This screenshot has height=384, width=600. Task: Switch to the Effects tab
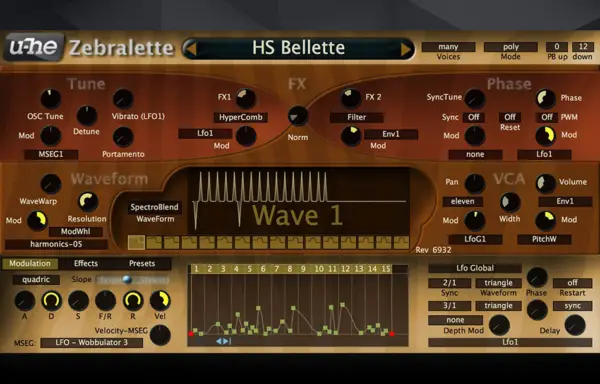coord(86,264)
